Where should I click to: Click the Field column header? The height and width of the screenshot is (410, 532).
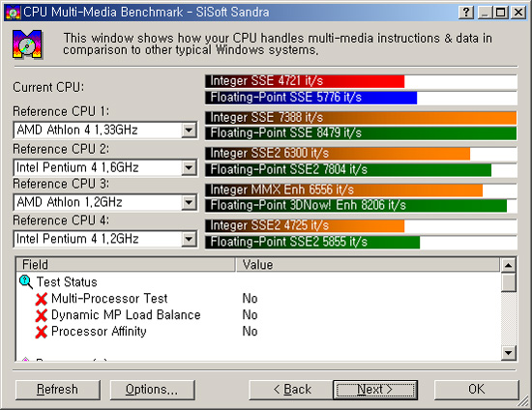(126, 265)
